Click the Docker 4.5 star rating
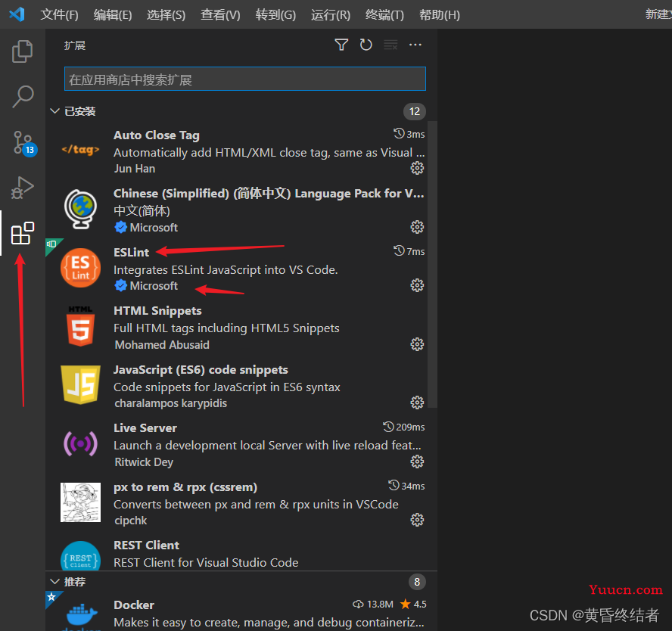Screen dimensions: 672x631 (413, 604)
